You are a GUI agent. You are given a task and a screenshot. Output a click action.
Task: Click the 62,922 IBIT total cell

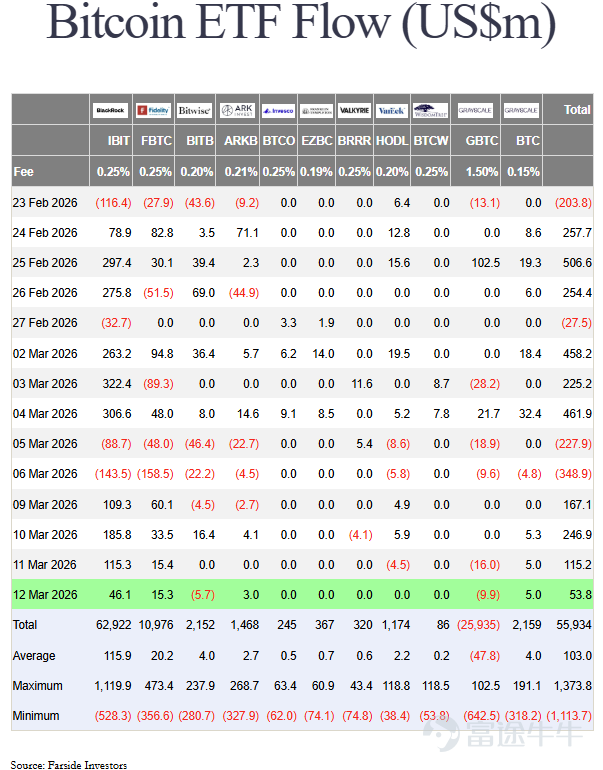[x=113, y=625]
